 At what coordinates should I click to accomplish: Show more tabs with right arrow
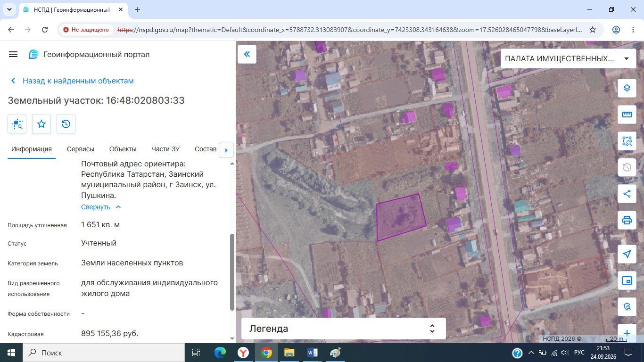pos(226,150)
